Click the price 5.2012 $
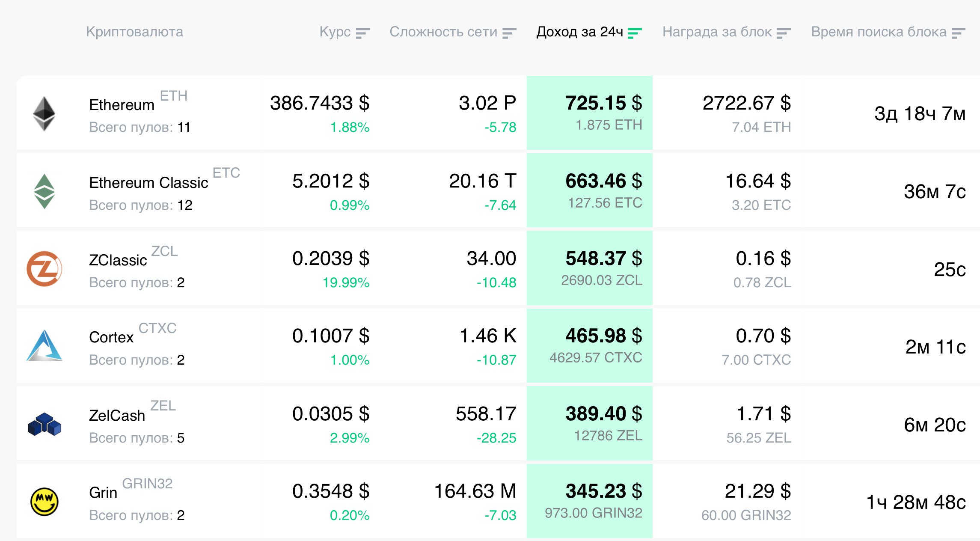The image size is (980, 541). (331, 181)
